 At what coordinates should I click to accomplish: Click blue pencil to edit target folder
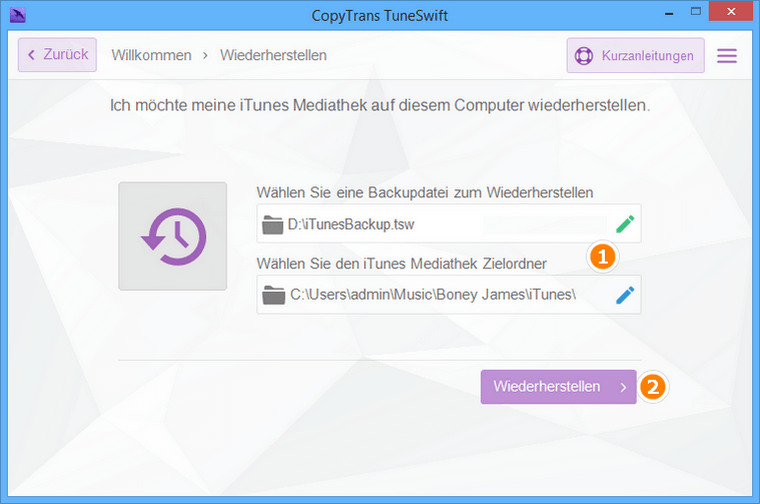pyautogui.click(x=625, y=295)
